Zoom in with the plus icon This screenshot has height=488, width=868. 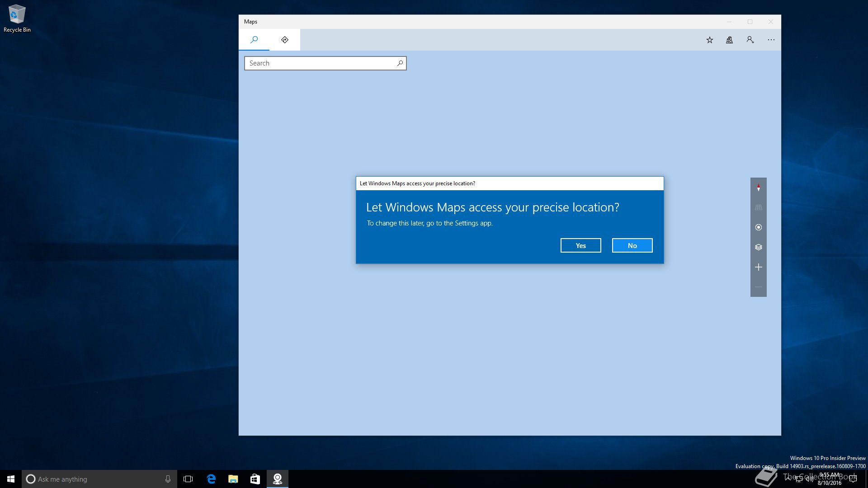click(x=759, y=267)
